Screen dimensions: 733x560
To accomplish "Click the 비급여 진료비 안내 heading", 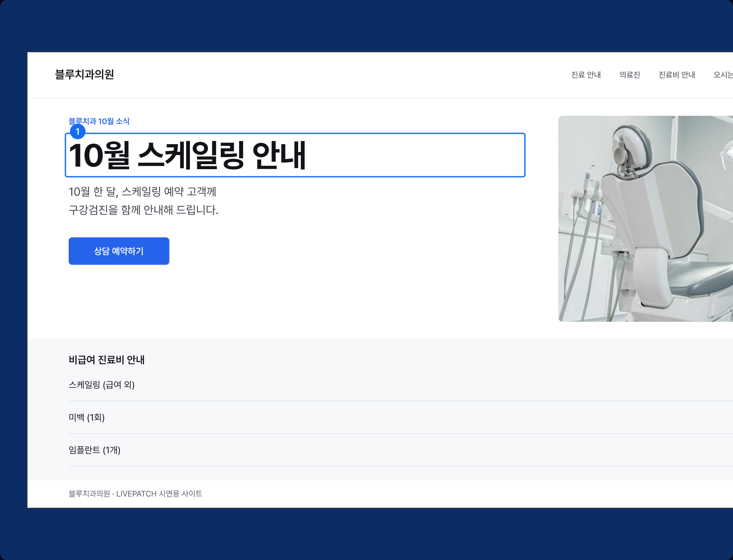I will [107, 360].
